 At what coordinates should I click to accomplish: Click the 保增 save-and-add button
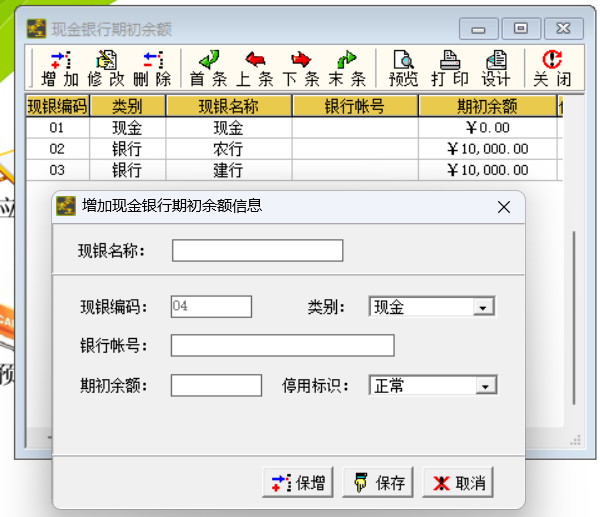(298, 483)
